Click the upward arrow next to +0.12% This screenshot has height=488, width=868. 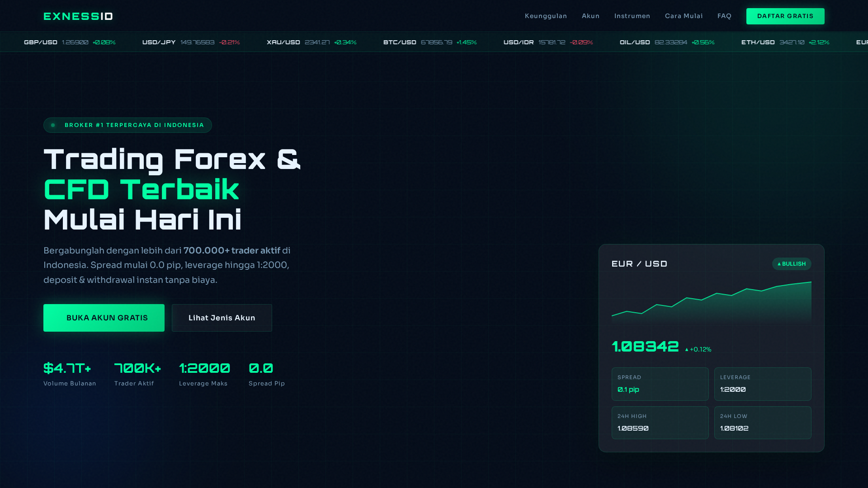click(687, 349)
